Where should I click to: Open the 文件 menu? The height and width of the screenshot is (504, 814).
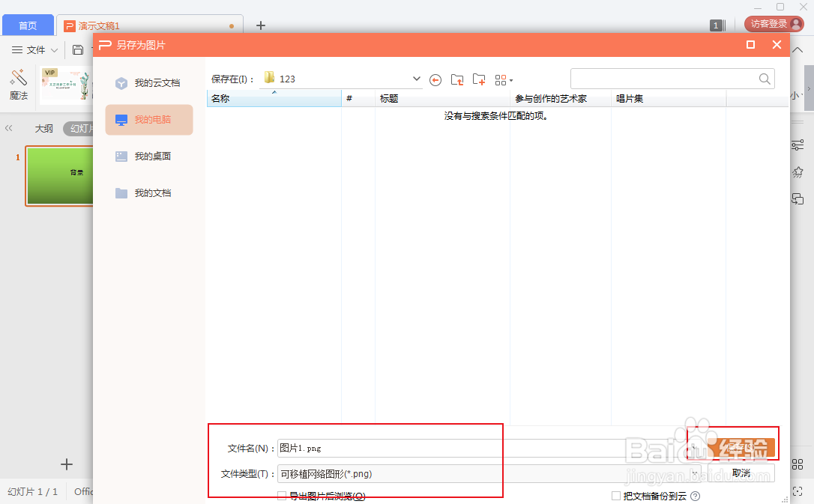[x=34, y=49]
